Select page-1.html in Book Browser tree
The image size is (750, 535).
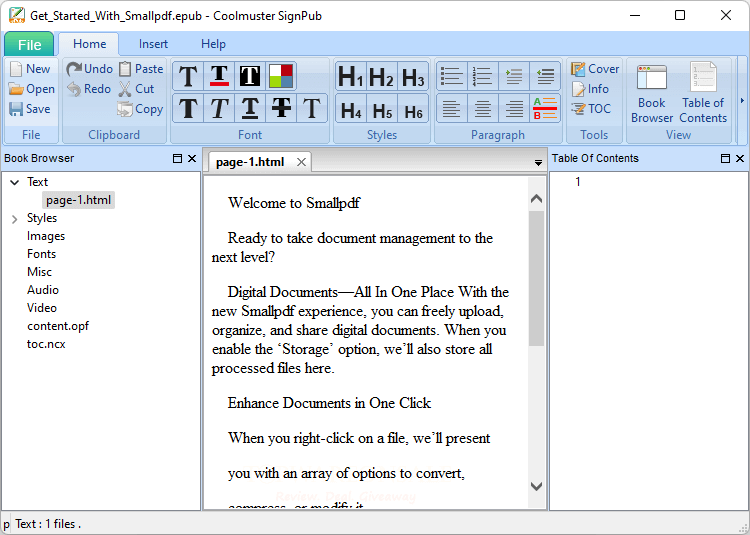[x=78, y=200]
